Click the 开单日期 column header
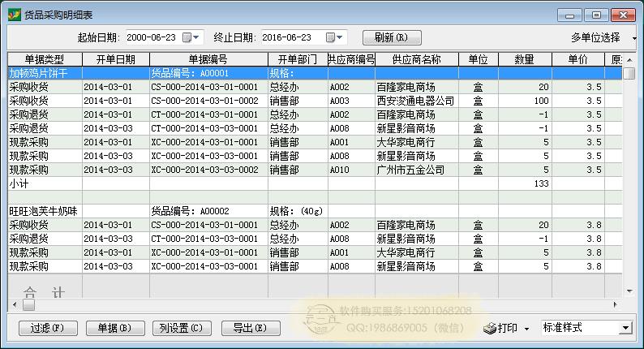The image size is (644, 349). pos(115,59)
